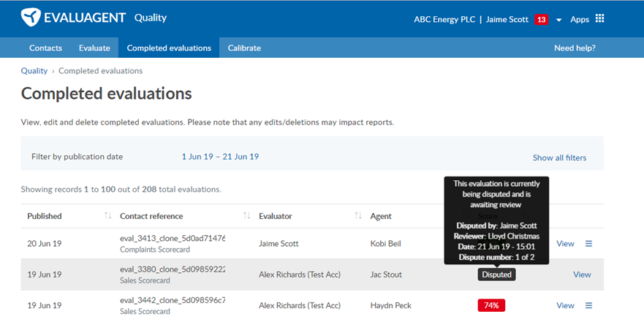Select the Completed evaluations tab
This screenshot has height=317, width=644.
pyautogui.click(x=169, y=48)
